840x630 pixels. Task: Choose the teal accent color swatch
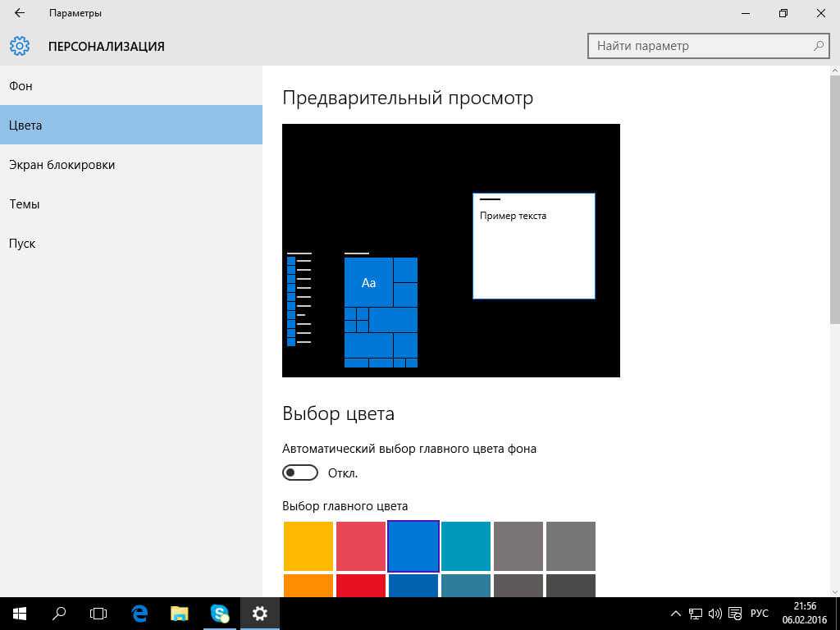click(x=466, y=546)
